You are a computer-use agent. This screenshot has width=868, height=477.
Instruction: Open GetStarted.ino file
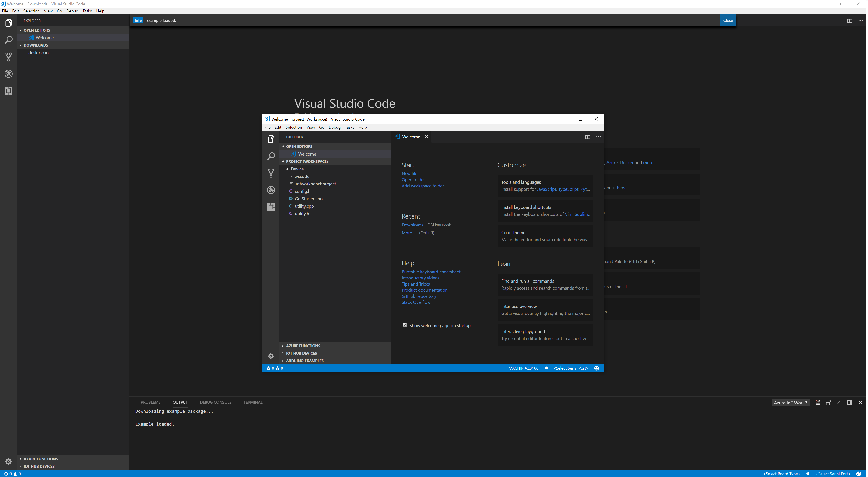(308, 199)
